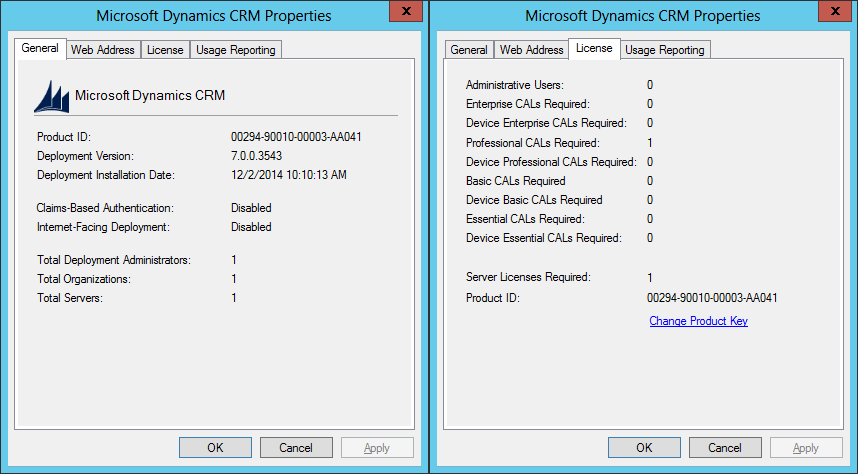This screenshot has height=474, width=858.
Task: Click OK in the left dialog
Action: pos(215,448)
